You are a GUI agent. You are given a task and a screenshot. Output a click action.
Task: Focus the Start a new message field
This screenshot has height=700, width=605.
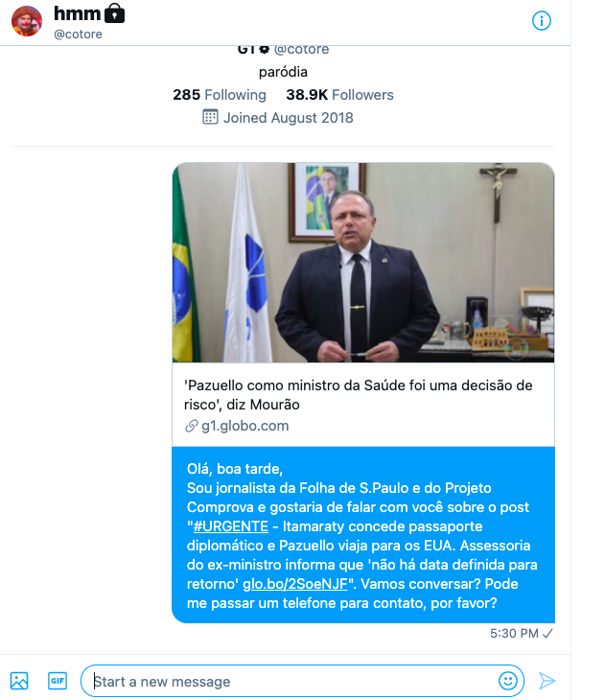click(x=294, y=681)
